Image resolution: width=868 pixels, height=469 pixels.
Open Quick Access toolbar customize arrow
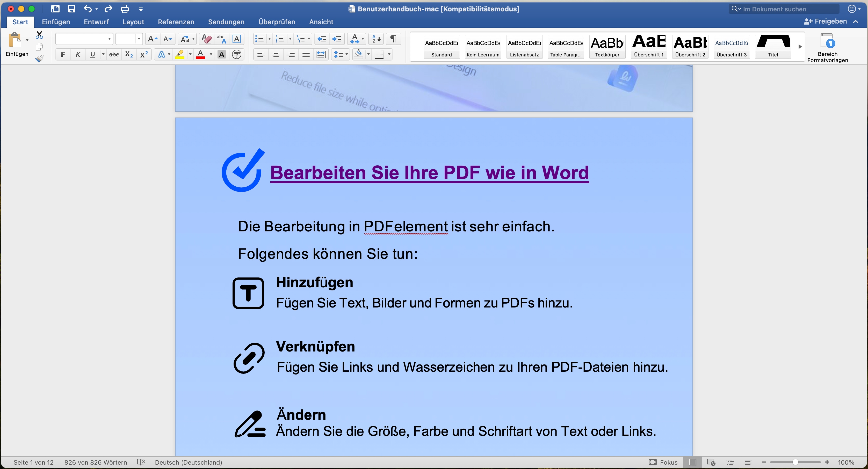pyautogui.click(x=141, y=9)
